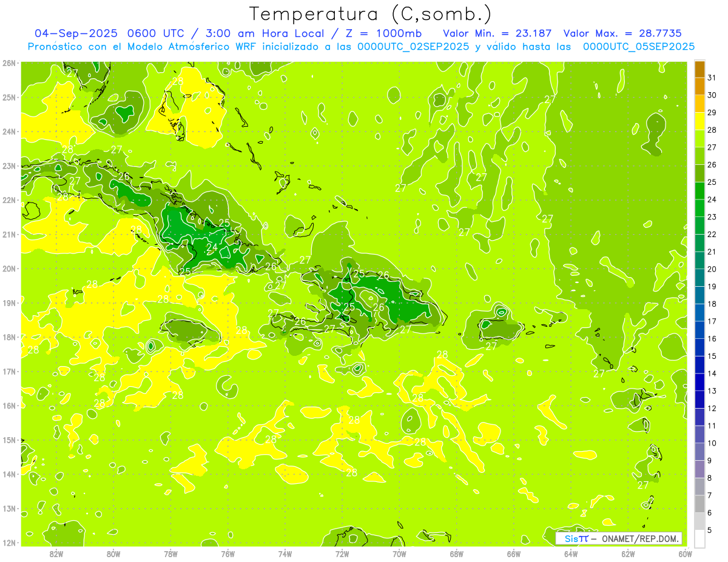Click the "Temperatura (C,somb.)" title

(371, 14)
